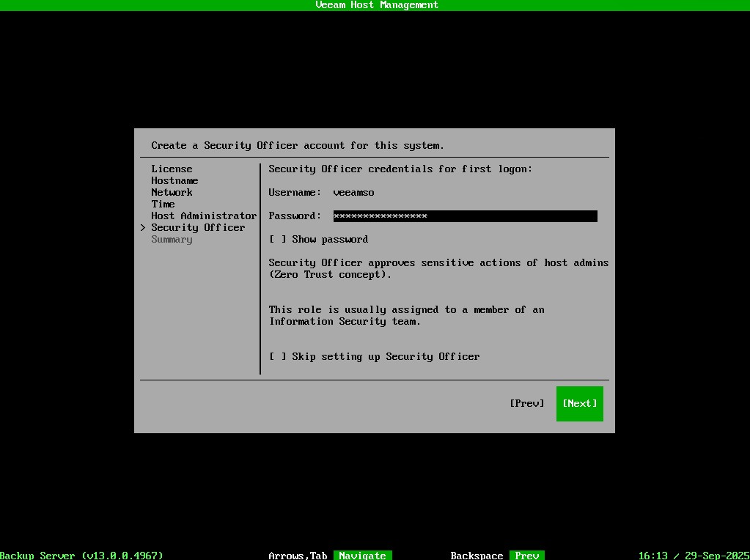The image size is (750, 560).
Task: Click the Security Officer step label
Action: (198, 227)
